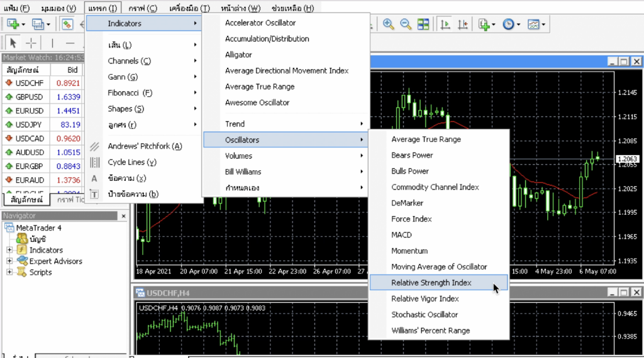Open the กราฟ (C) menu

point(143,8)
